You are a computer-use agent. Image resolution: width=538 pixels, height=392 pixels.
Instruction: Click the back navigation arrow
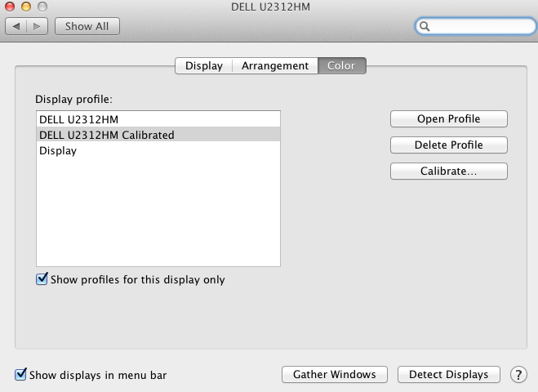pos(16,26)
